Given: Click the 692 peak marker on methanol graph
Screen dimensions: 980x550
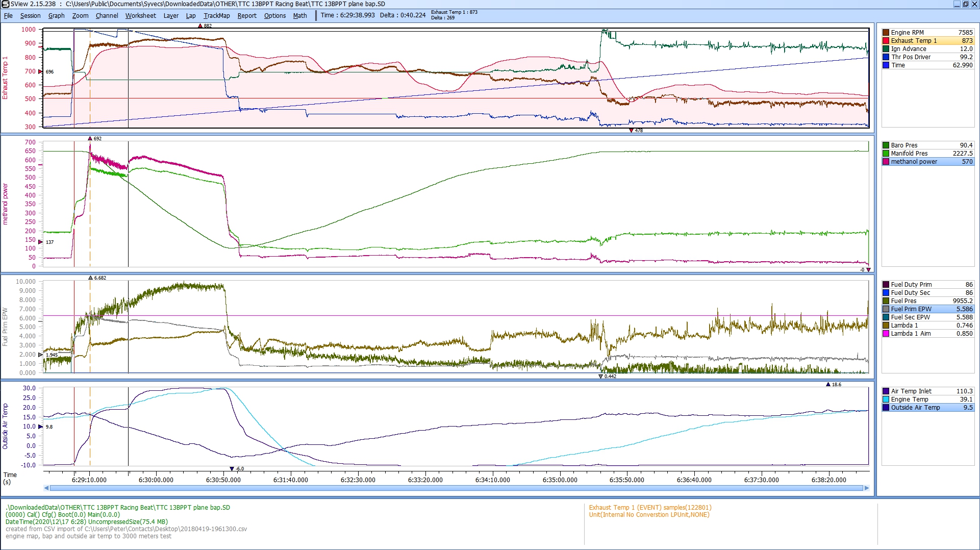Looking at the screenshot, I should pos(90,139).
